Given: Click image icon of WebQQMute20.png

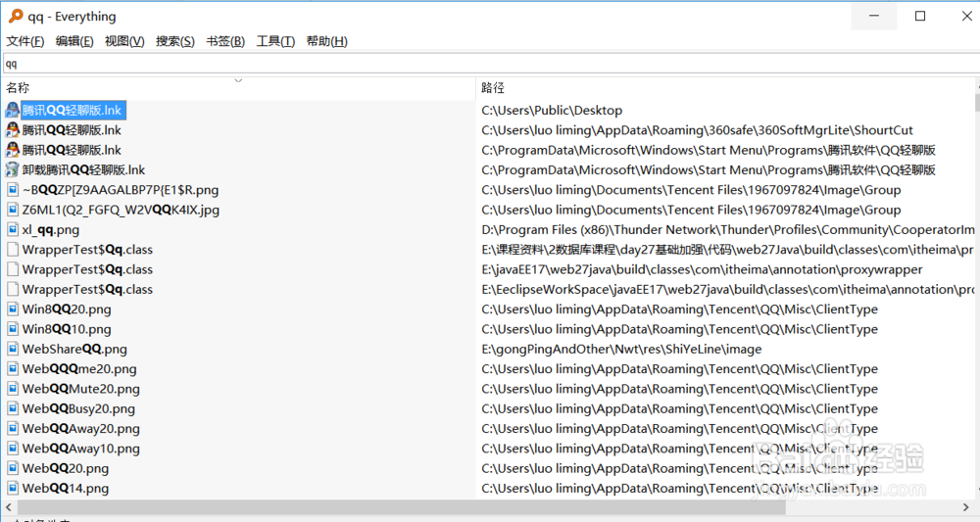Looking at the screenshot, I should 13,389.
